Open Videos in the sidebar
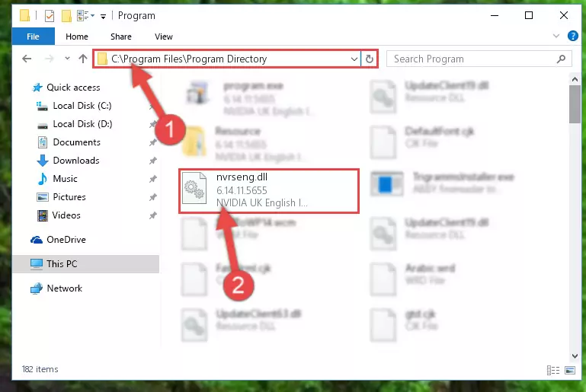The height and width of the screenshot is (392, 586). [x=66, y=215]
